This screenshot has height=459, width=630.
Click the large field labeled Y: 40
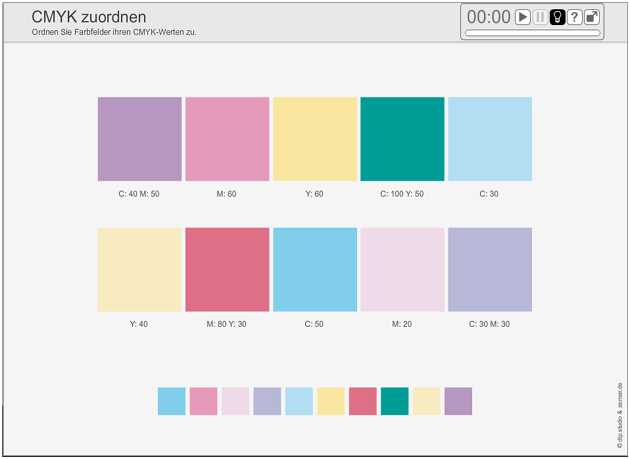140,269
